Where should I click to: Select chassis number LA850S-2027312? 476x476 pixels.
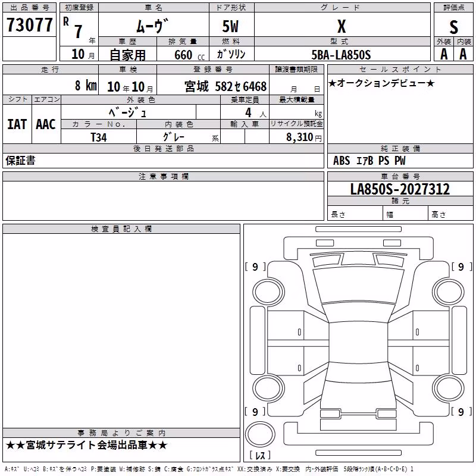(x=400, y=189)
